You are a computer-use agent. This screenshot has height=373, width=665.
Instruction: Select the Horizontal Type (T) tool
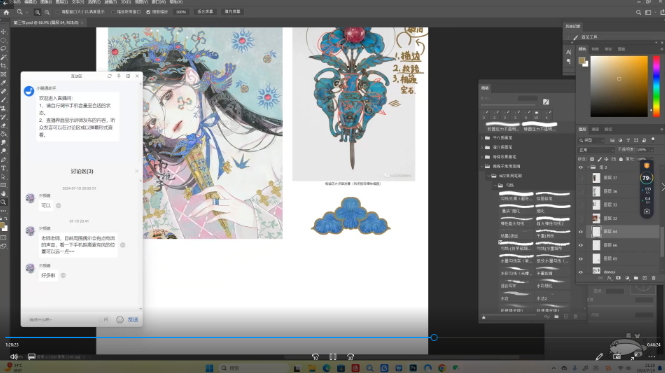(3, 168)
